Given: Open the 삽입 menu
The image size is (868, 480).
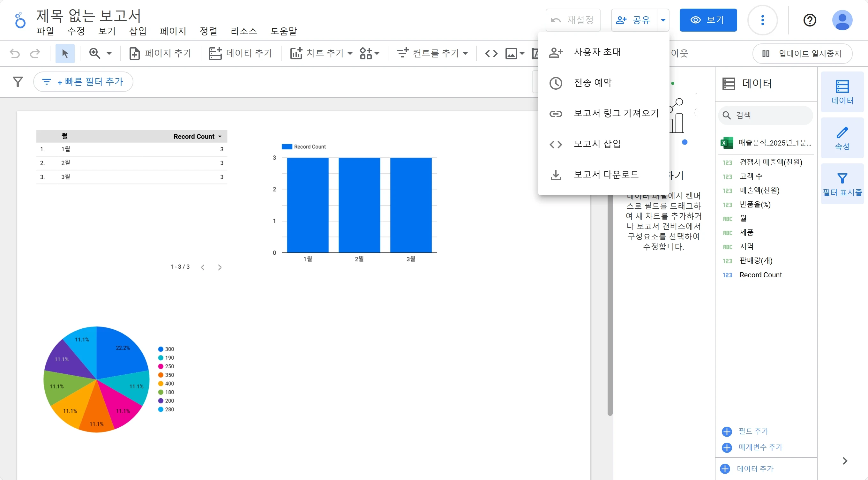Looking at the screenshot, I should coord(138,31).
